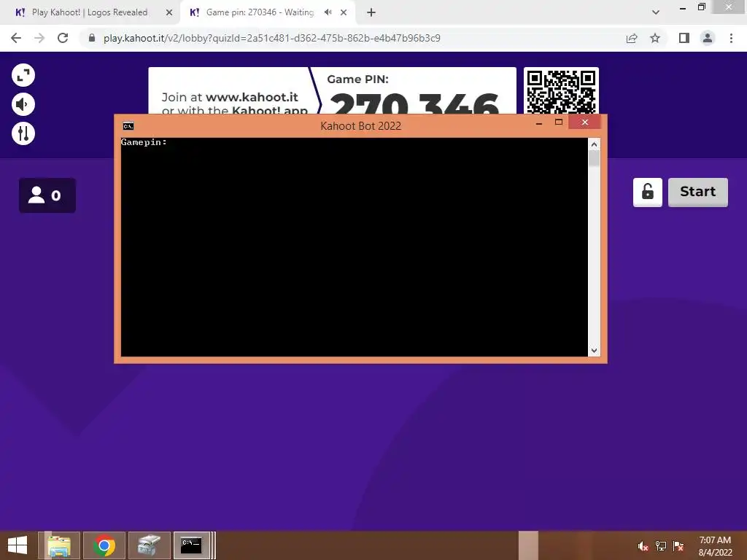The width and height of the screenshot is (747, 560).
Task: Reload the Kahoot lobby page
Action: point(63,38)
